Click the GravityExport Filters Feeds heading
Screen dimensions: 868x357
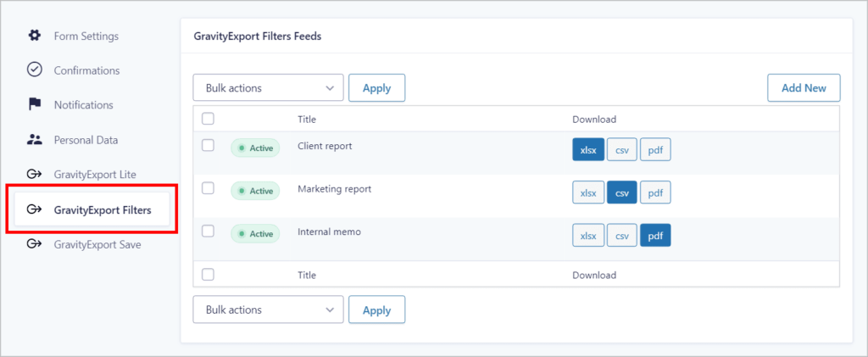point(258,36)
